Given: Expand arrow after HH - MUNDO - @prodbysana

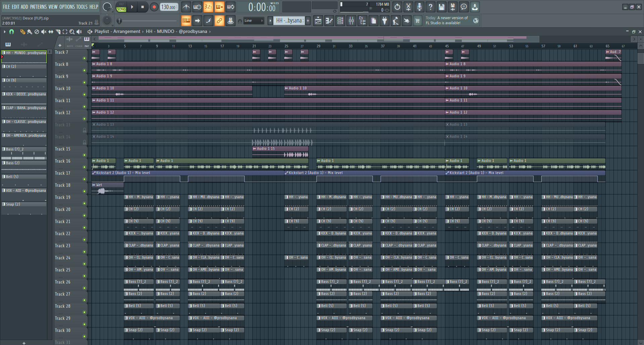Looking at the screenshot, I should [x=210, y=32].
